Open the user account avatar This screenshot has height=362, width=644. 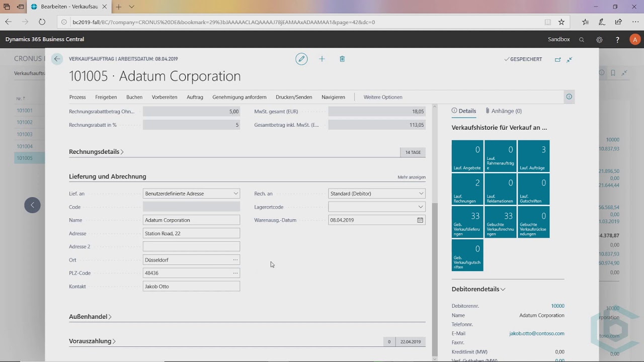(x=635, y=39)
